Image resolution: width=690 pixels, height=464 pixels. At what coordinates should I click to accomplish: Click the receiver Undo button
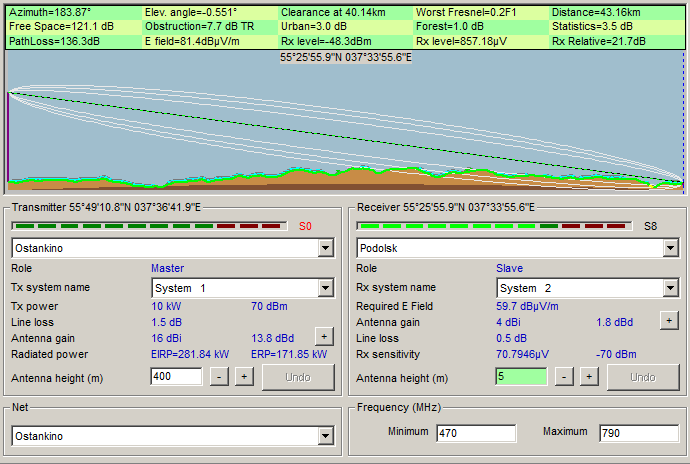643,377
